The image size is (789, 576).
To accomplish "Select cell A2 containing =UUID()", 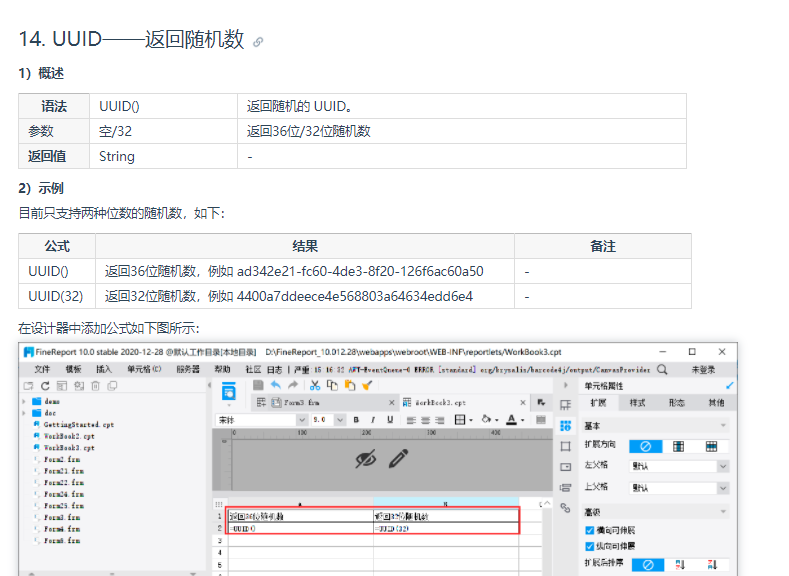I will 300,529.
